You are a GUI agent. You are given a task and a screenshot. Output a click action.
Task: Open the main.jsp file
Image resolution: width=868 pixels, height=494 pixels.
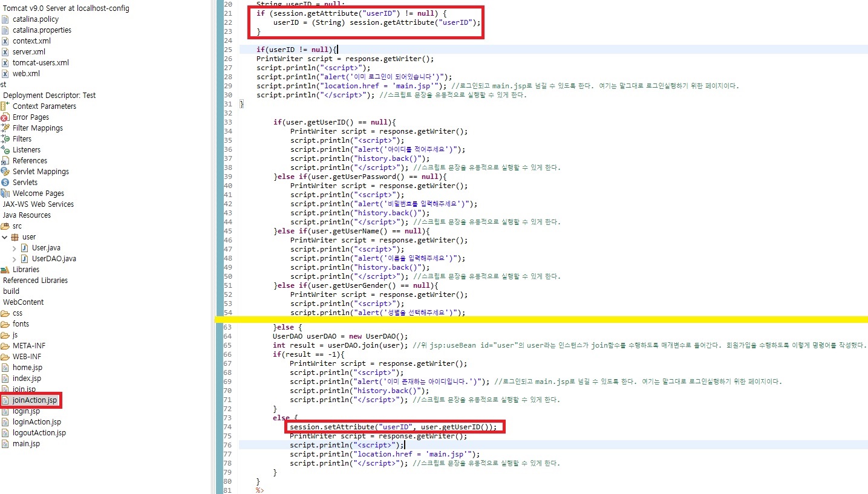pos(26,444)
